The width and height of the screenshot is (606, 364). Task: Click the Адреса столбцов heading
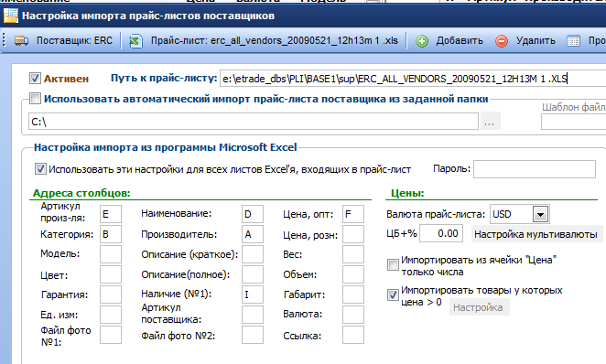81,193
